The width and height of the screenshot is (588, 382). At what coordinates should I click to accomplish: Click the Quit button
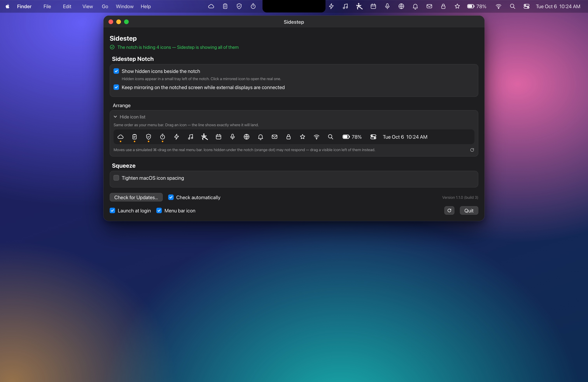click(469, 210)
